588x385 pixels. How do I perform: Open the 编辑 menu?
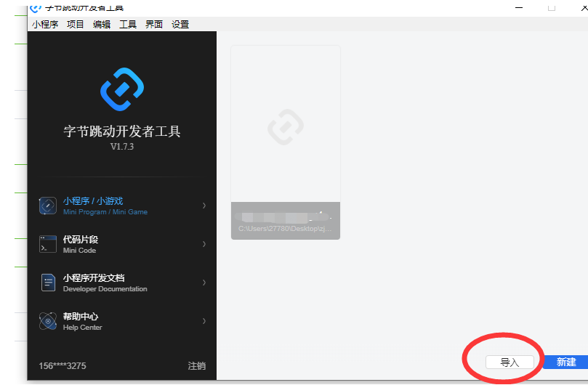(x=102, y=25)
